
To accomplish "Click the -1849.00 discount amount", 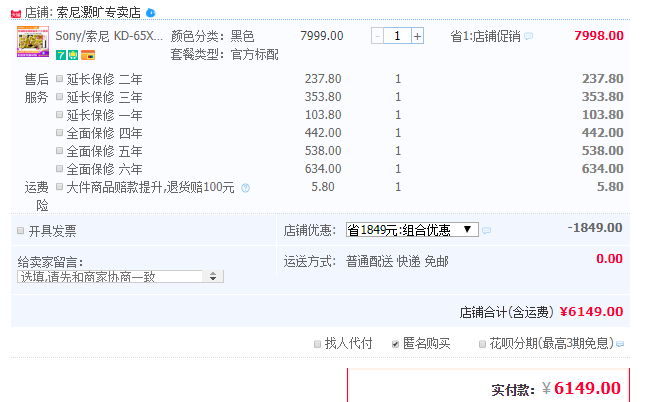I will coord(595,228).
